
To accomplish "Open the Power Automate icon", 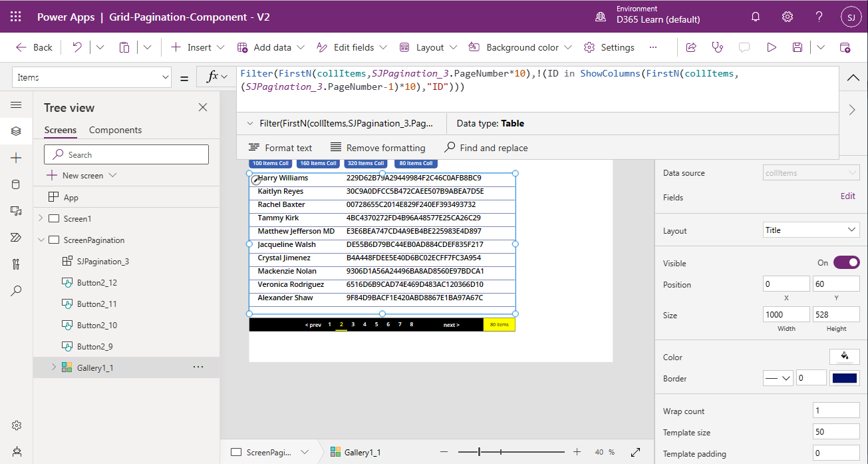I will pyautogui.click(x=16, y=238).
